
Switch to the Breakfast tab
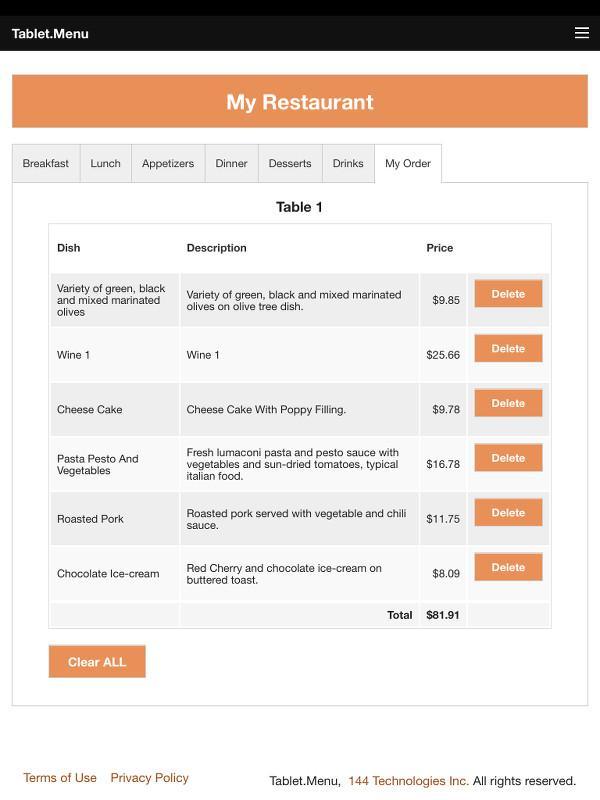(45, 162)
